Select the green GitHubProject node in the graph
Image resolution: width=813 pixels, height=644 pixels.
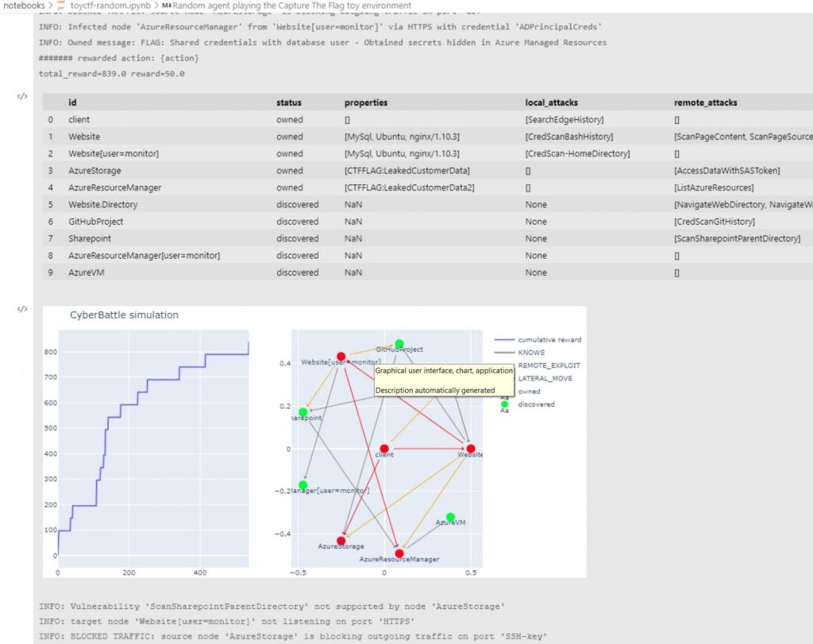click(x=399, y=344)
